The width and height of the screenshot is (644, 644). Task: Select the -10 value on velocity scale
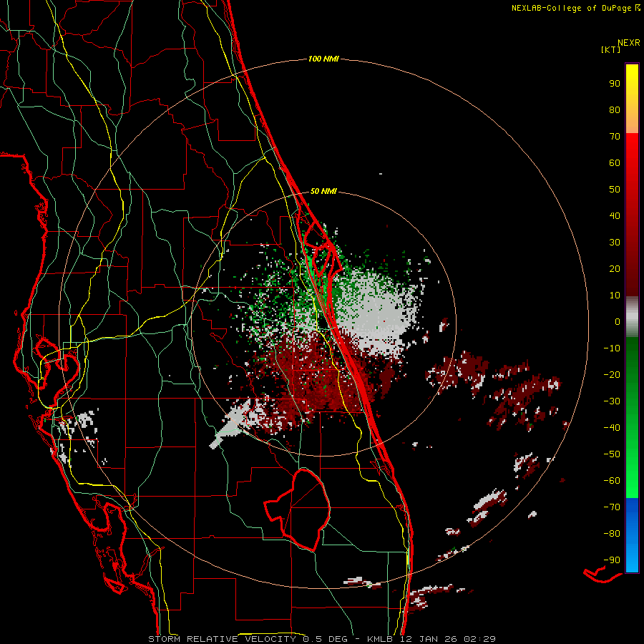click(x=612, y=348)
